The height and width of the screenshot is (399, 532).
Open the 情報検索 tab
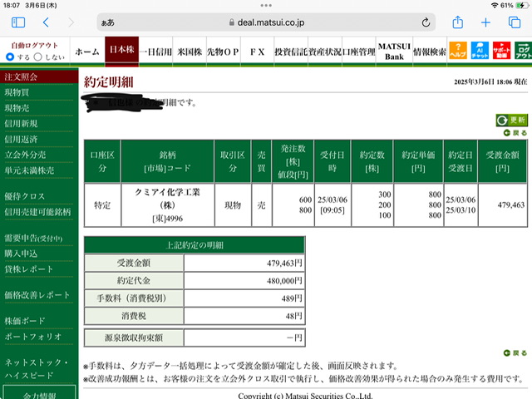click(430, 52)
